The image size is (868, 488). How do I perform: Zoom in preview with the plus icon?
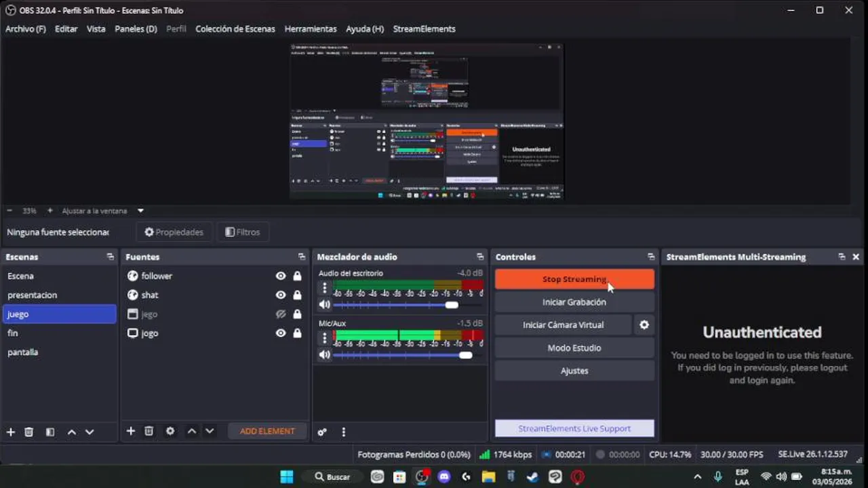point(50,211)
